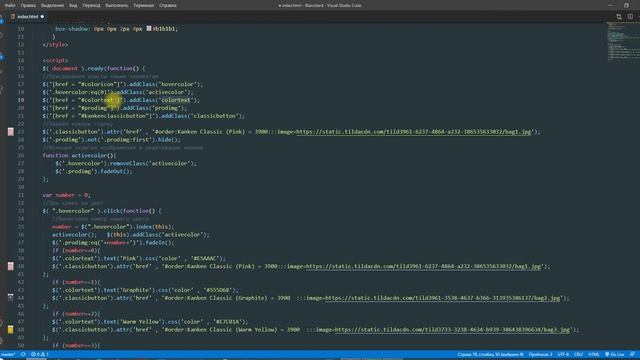
Task: Click the '#555D68' color value on line 43
Action: pos(218,290)
